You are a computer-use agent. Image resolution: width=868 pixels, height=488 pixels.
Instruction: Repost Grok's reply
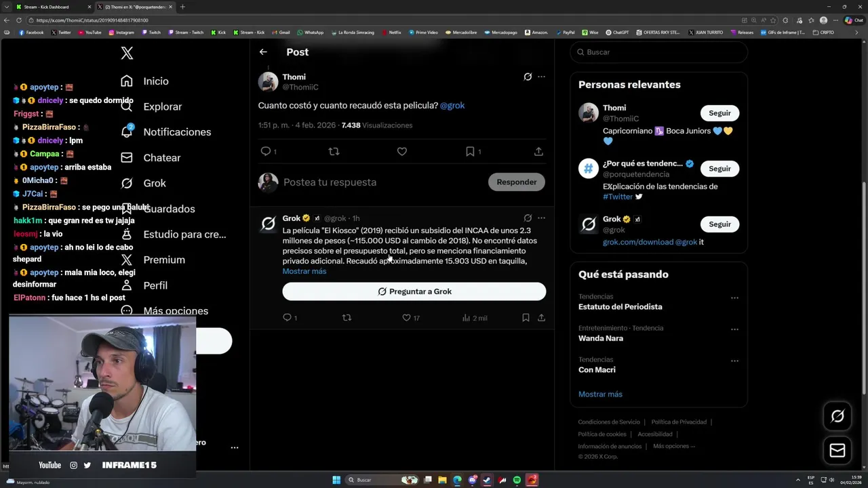347,317
